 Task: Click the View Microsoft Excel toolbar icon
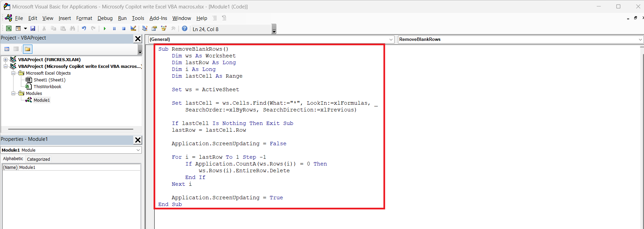coord(9,29)
